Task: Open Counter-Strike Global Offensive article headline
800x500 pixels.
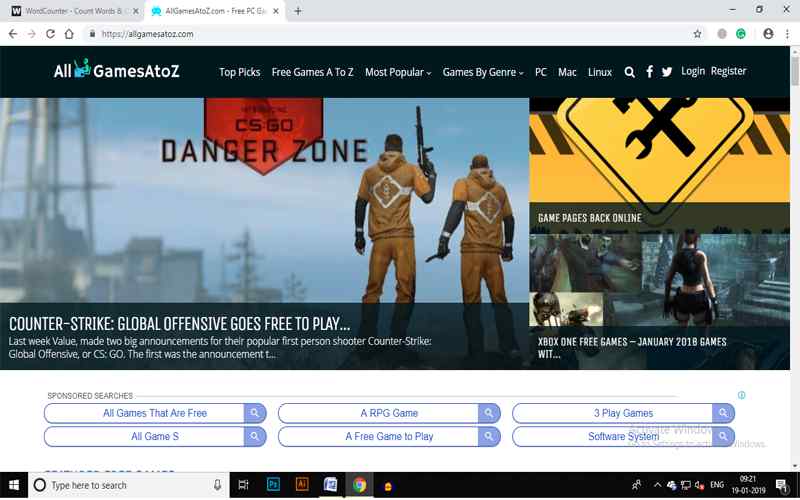Action: (180, 323)
